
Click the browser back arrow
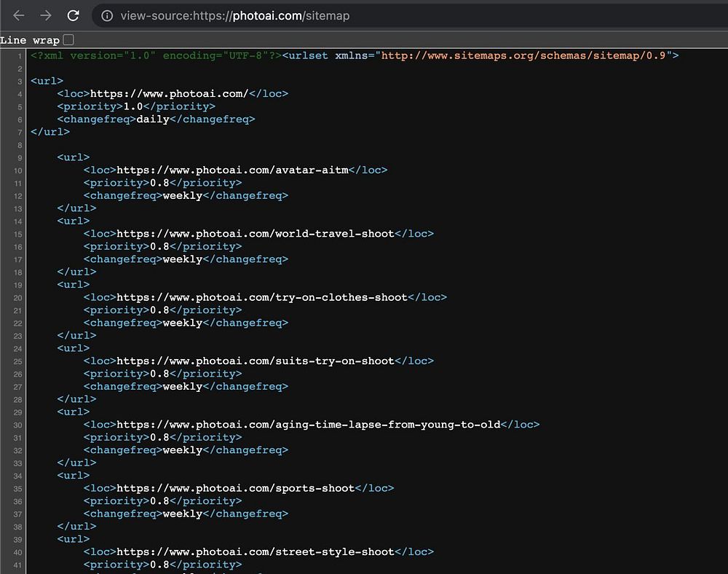click(x=19, y=16)
